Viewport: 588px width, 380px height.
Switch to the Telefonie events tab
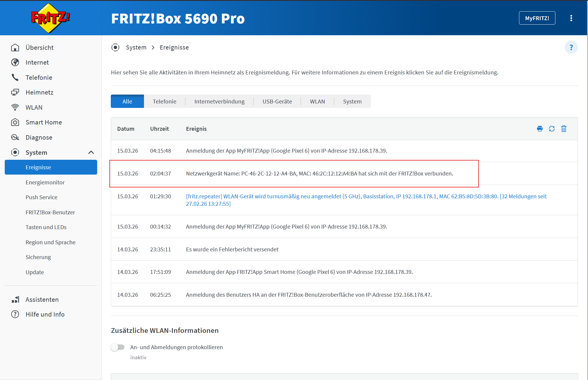(x=164, y=101)
